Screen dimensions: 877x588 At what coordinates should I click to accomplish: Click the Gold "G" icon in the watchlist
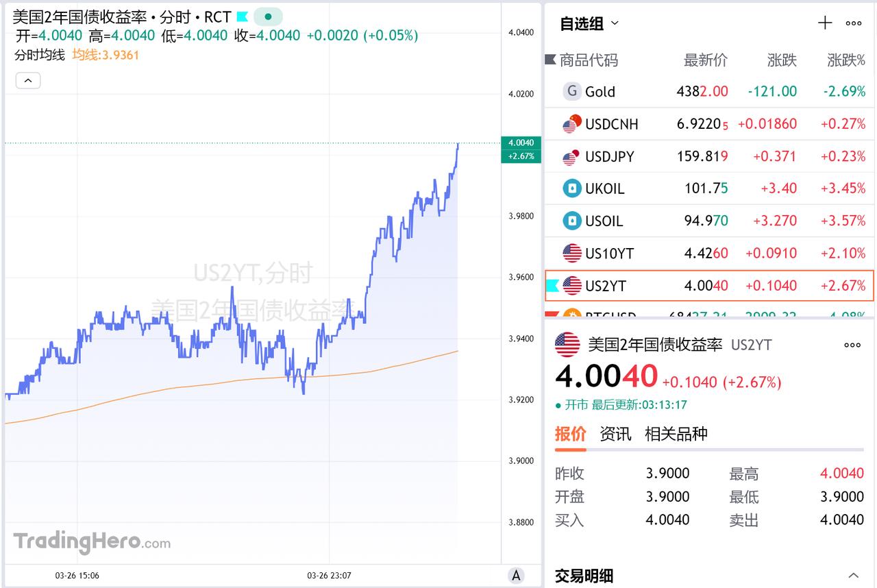point(571,90)
